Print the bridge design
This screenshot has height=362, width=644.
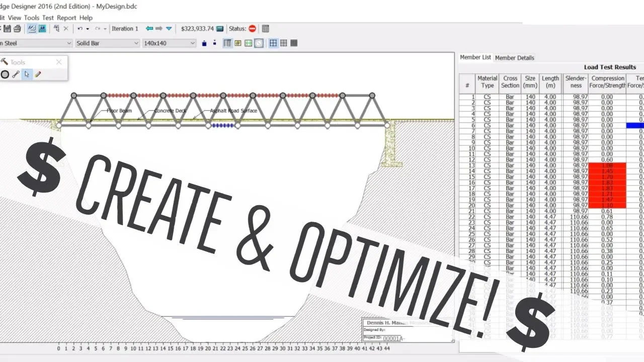click(17, 29)
